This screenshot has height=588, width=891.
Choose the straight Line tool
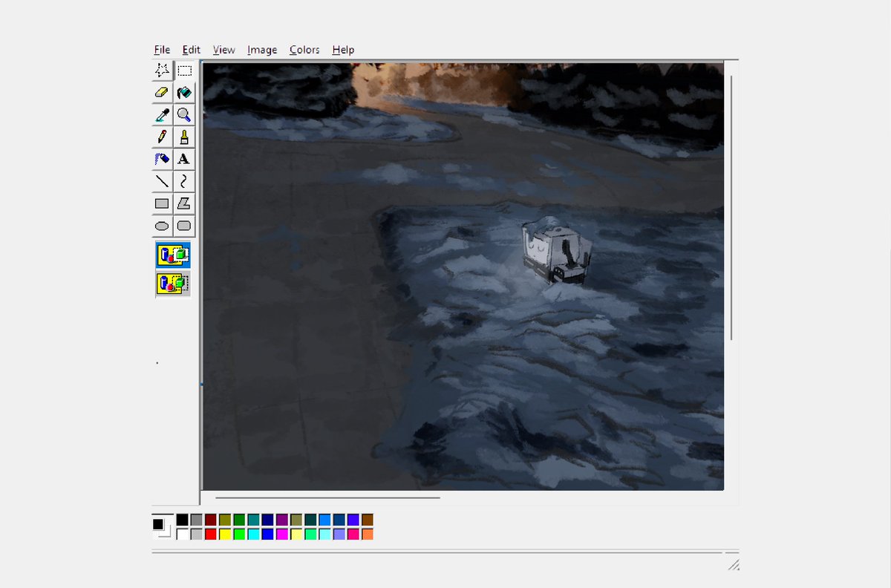tap(162, 181)
